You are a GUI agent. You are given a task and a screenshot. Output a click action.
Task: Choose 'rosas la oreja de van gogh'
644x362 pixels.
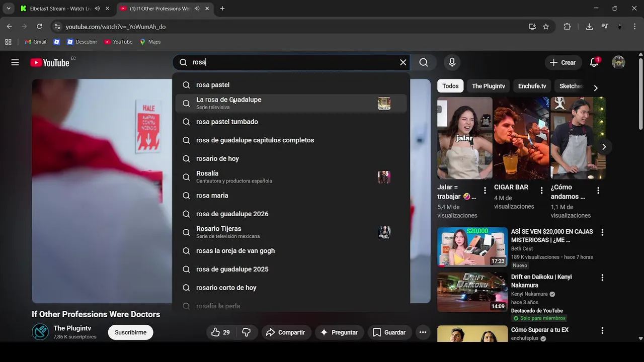point(291,251)
